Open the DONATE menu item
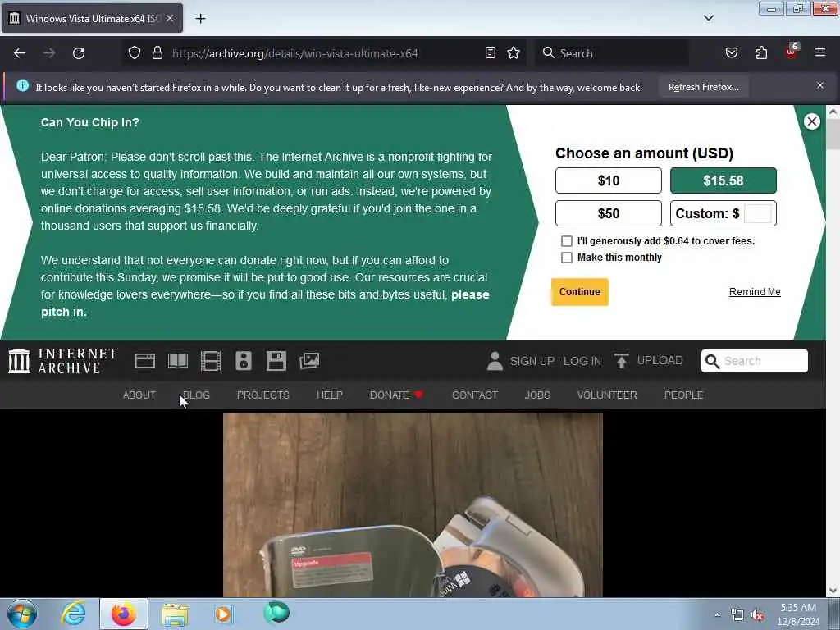840x630 pixels. click(396, 395)
